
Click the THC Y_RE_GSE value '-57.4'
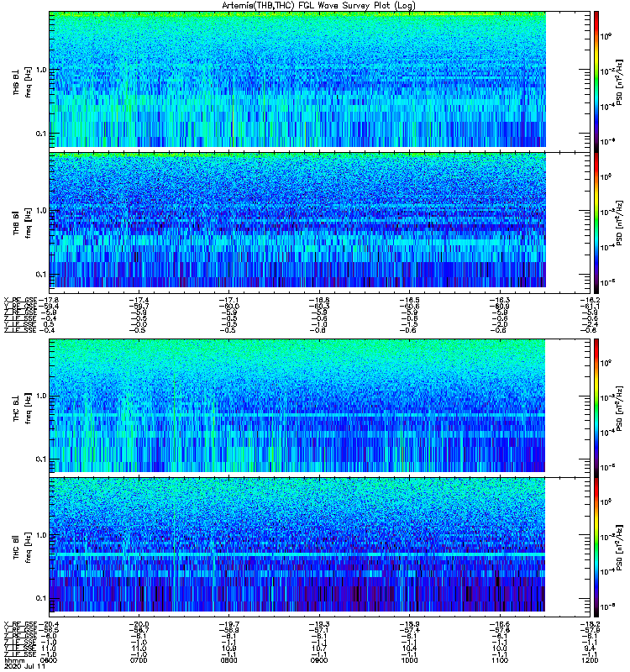[x=409, y=630]
